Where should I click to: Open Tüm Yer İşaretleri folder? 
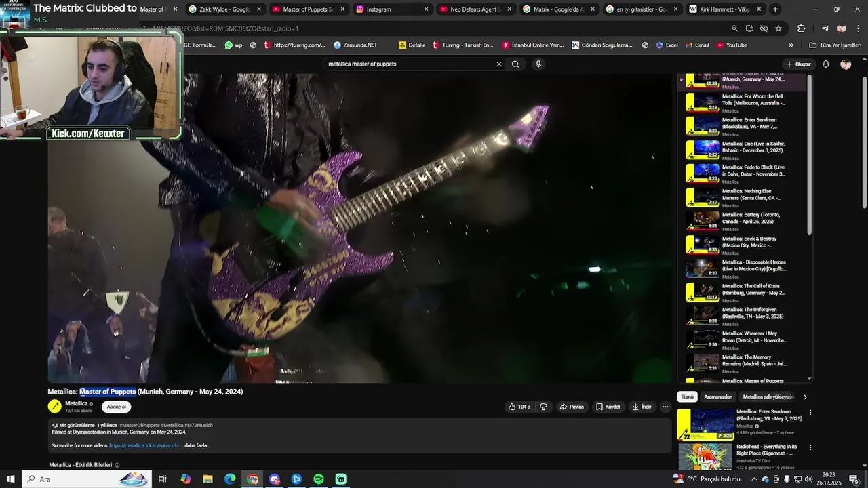tap(835, 45)
